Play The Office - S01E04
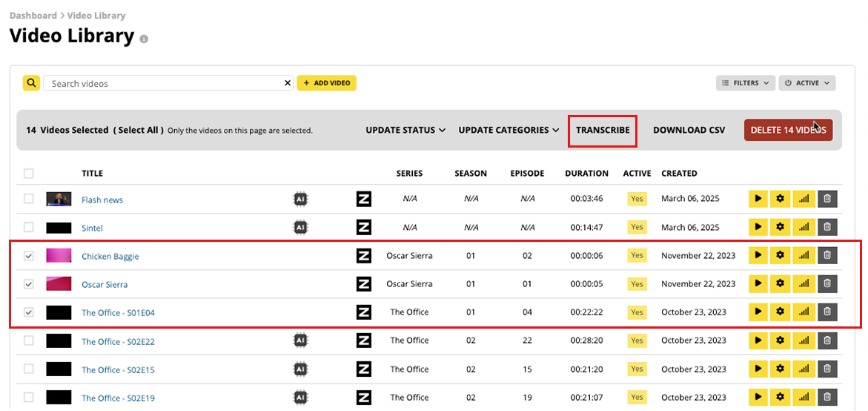Screen dimensions: 868x411 pos(758,312)
